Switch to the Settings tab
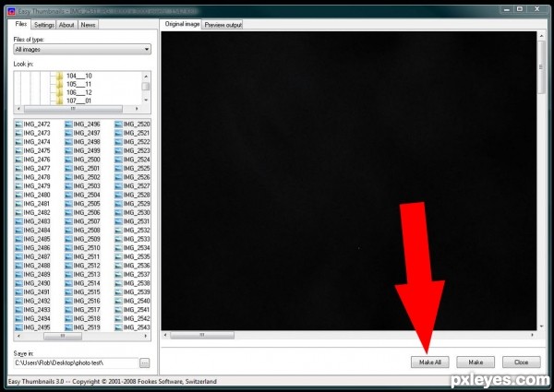 [x=44, y=25]
